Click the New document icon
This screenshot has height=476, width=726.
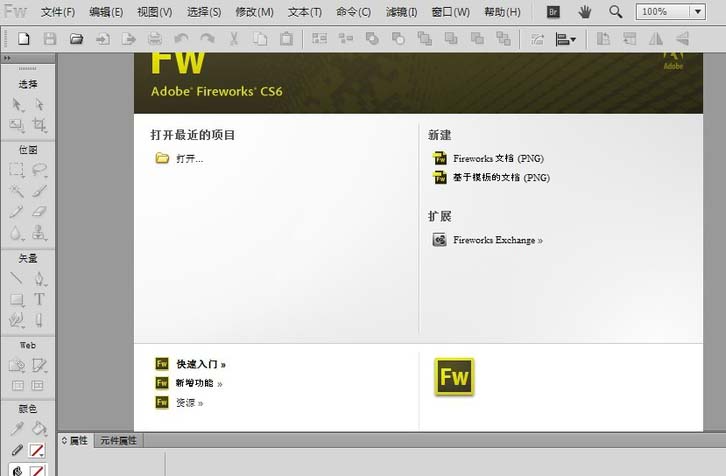[x=24, y=39]
